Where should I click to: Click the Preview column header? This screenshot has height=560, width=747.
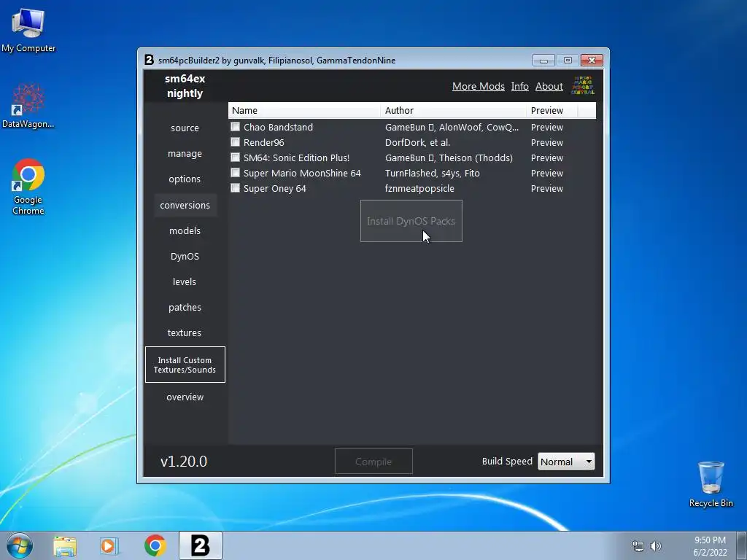[552, 111]
